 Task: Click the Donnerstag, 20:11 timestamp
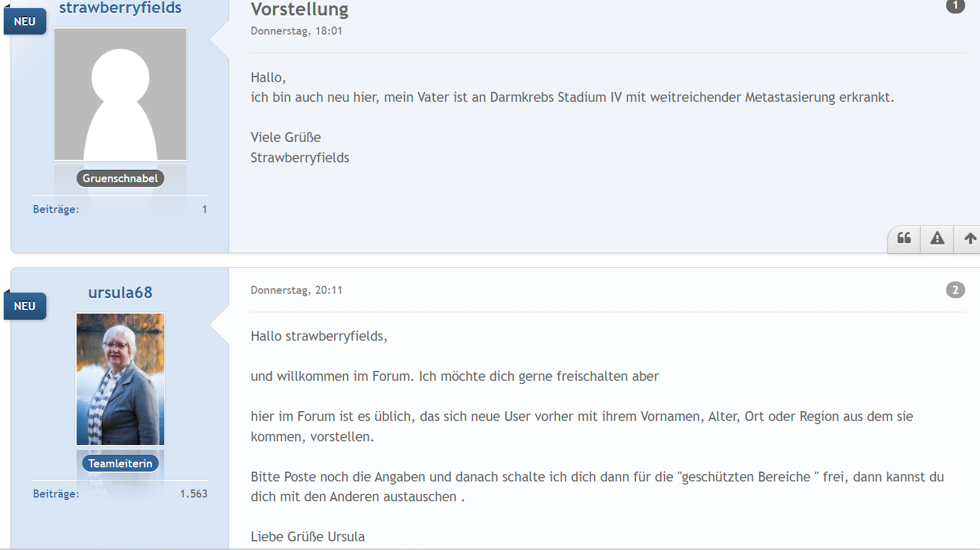[296, 290]
